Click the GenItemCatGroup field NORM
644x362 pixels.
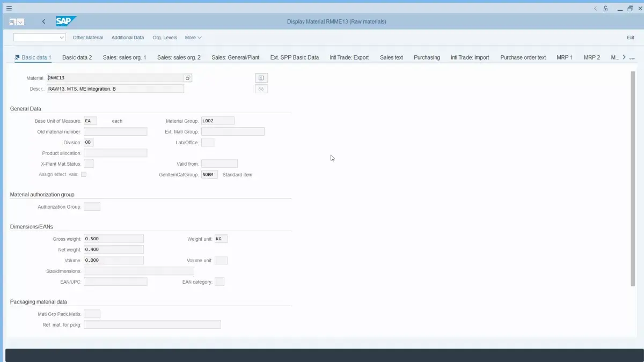pos(209,174)
